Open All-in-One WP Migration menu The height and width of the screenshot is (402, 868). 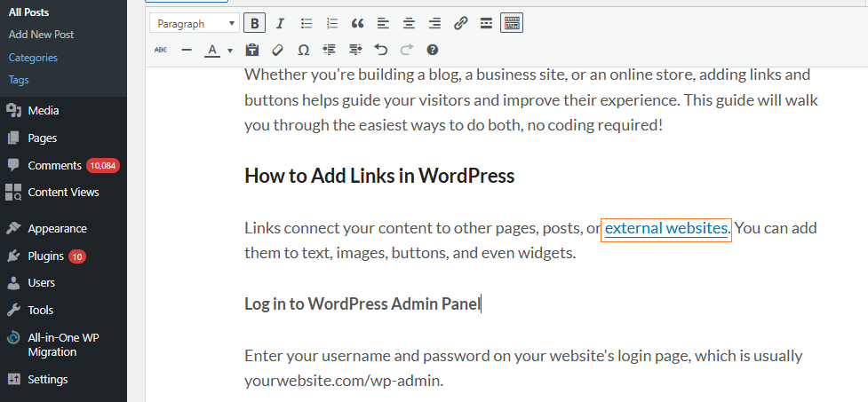[x=63, y=345]
